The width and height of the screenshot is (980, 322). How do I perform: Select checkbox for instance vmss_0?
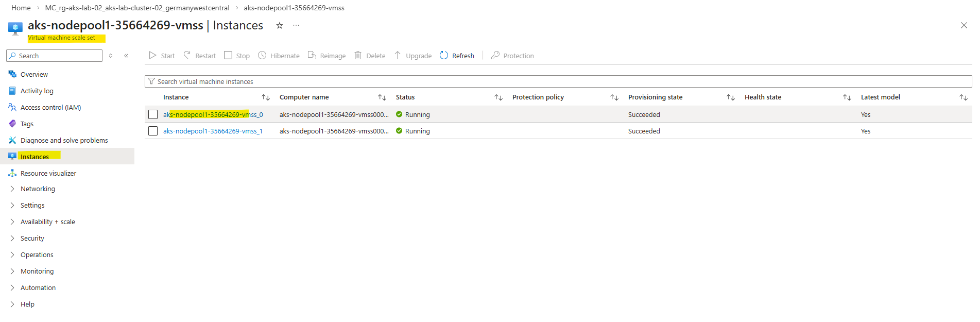click(153, 114)
